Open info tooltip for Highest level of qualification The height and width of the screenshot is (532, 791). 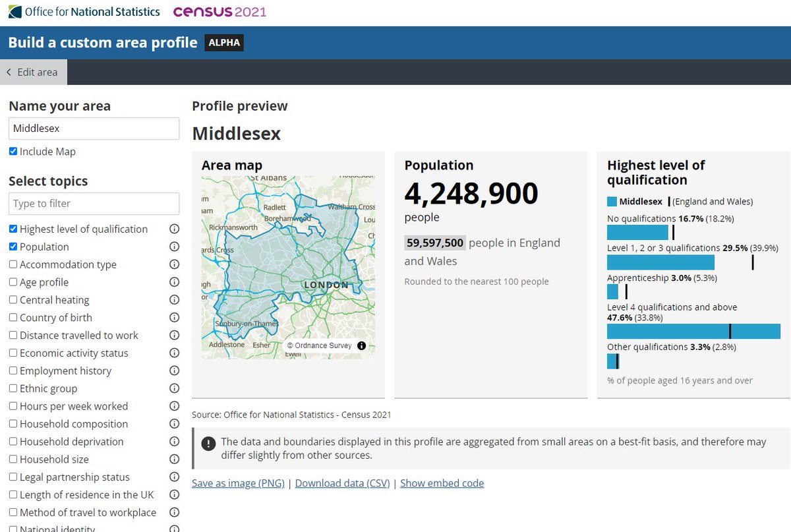174,229
